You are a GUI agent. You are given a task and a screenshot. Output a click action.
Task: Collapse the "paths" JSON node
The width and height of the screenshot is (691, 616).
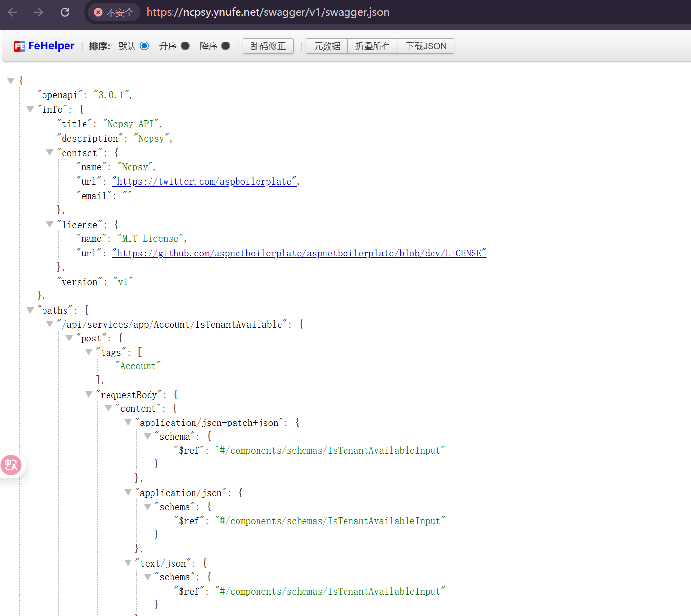click(x=30, y=310)
